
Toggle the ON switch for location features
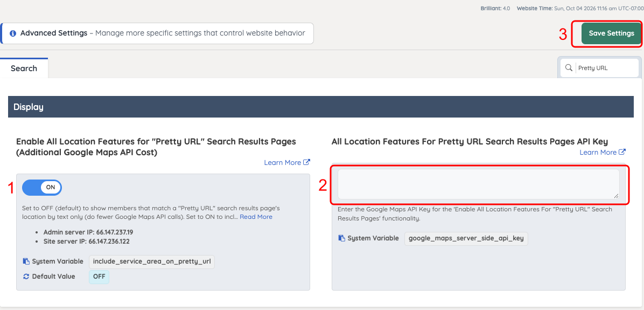coord(42,187)
